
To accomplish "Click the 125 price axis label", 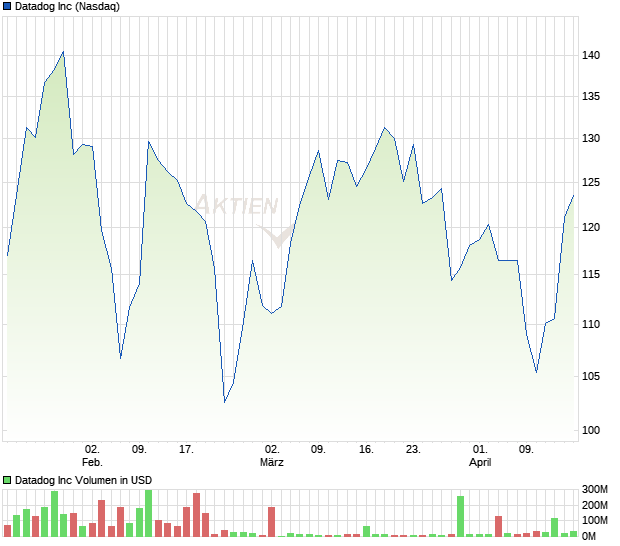I will [x=591, y=183].
